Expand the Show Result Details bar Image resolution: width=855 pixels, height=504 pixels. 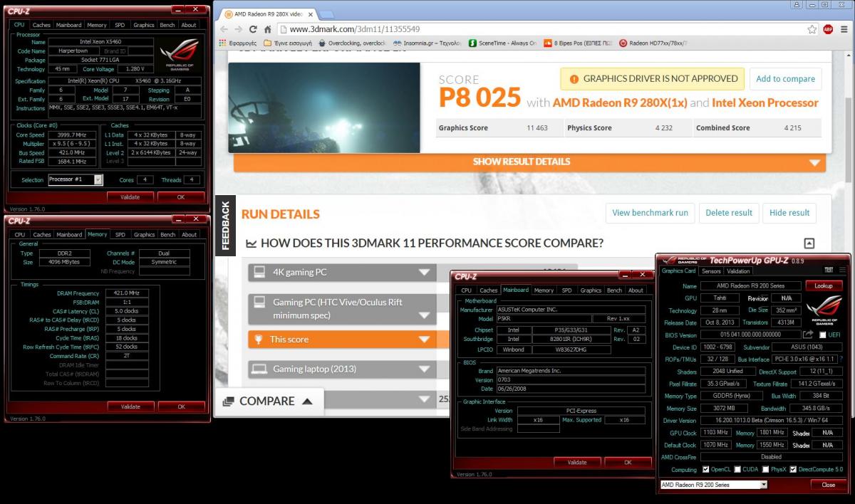point(529,162)
